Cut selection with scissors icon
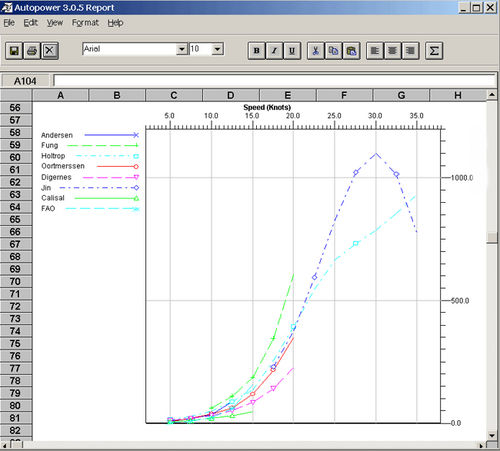500x451 pixels. point(315,51)
